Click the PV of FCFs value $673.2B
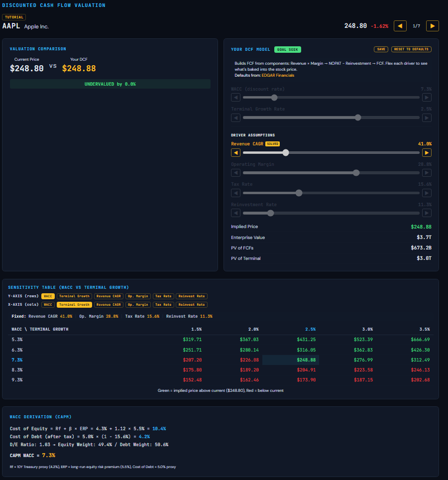The width and height of the screenshot is (448, 480). pyautogui.click(x=421, y=247)
